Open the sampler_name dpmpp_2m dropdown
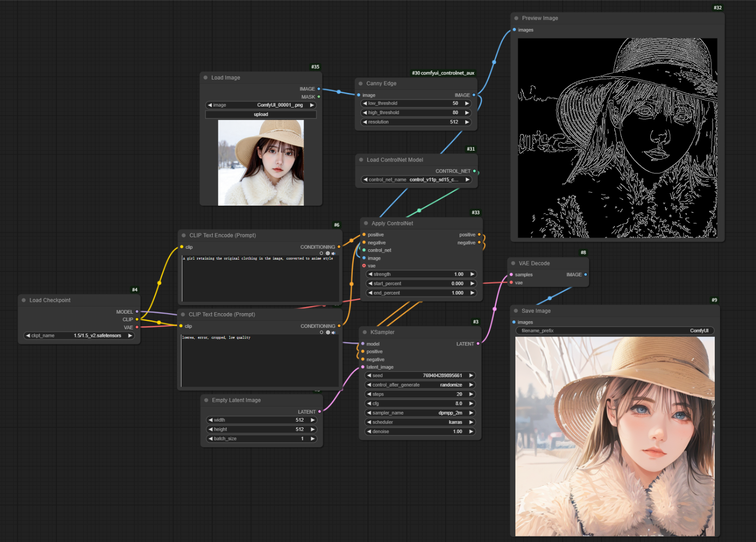This screenshot has height=542, width=756. 420,413
